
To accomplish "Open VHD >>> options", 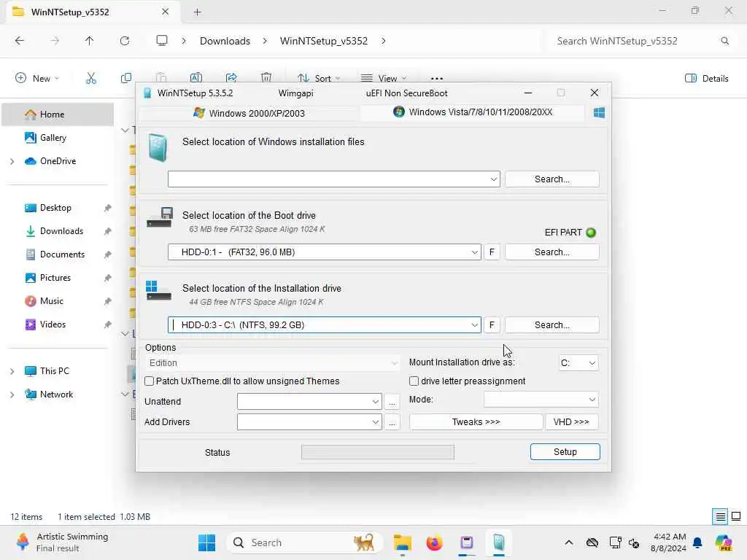I will 571,422.
